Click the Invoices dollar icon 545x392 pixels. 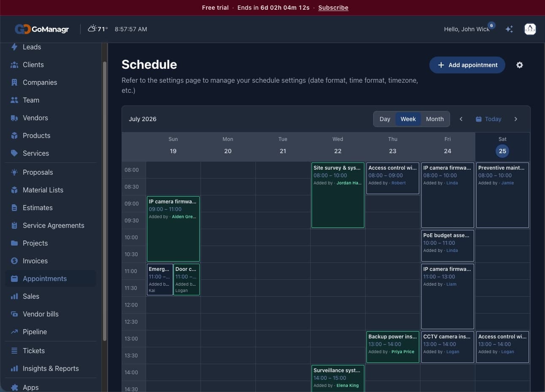pyautogui.click(x=14, y=261)
